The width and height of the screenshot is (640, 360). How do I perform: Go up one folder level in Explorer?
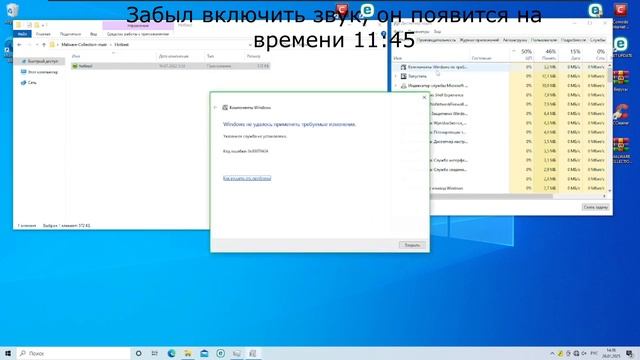[x=44, y=44]
